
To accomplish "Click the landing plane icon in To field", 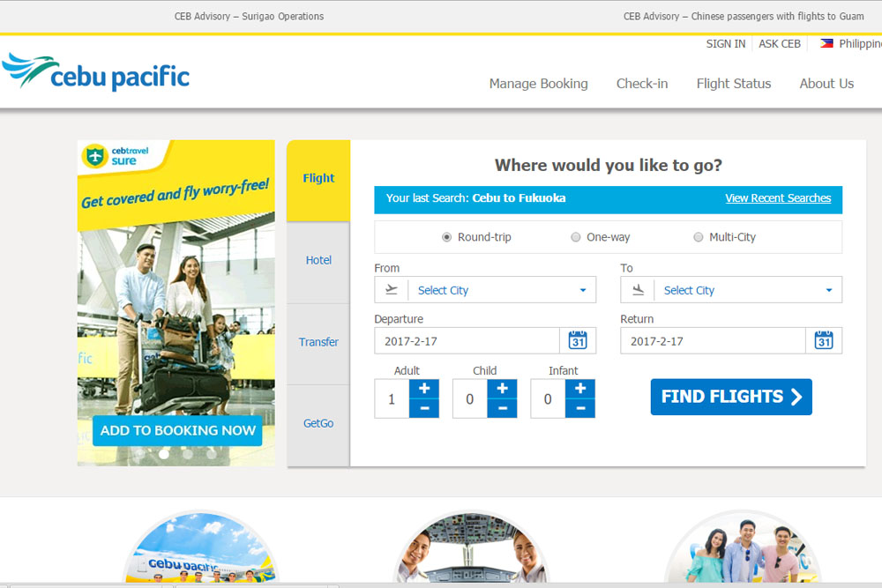I will coord(638,290).
